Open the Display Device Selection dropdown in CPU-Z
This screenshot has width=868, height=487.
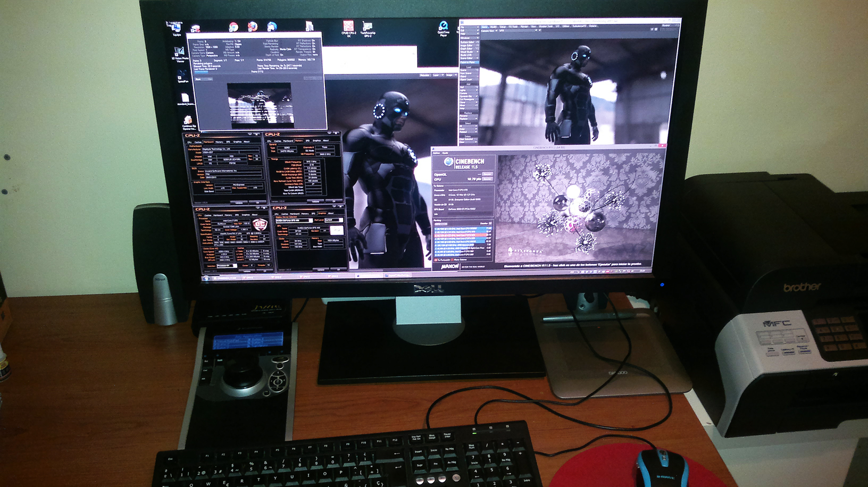294,220
